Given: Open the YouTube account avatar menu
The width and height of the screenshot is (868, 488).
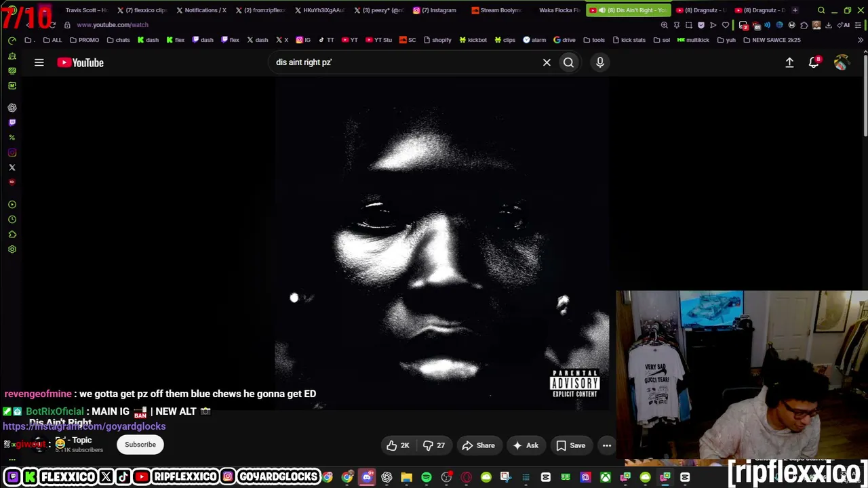Looking at the screenshot, I should point(841,62).
